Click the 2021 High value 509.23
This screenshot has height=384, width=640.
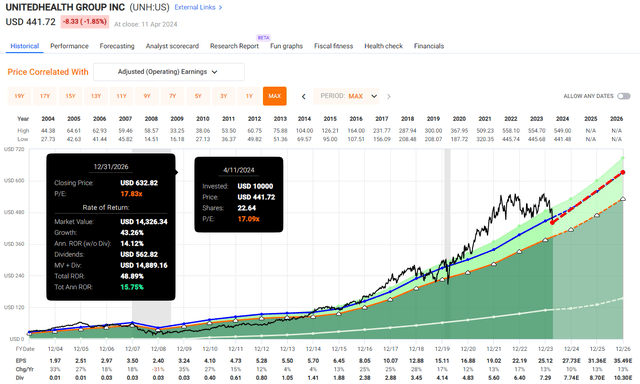point(485,131)
